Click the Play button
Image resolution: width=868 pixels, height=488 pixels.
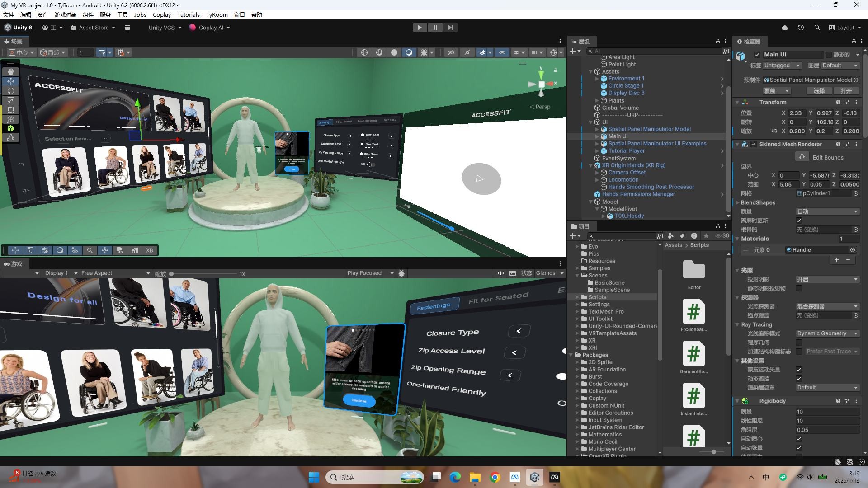(x=420, y=28)
